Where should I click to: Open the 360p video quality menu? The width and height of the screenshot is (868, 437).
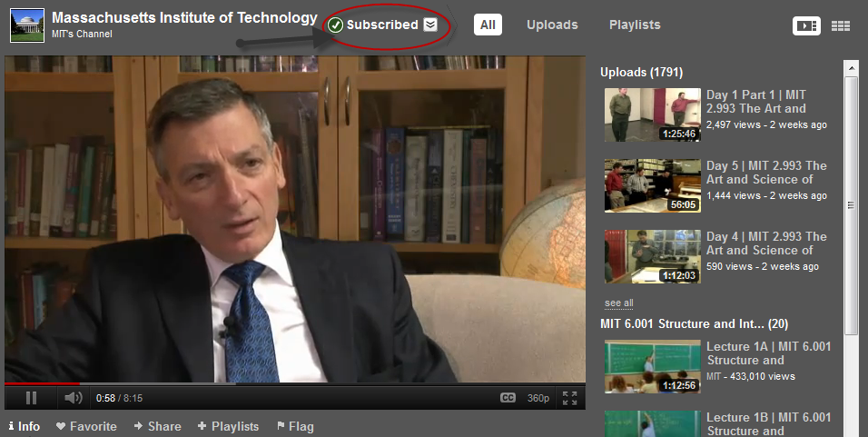pos(538,398)
